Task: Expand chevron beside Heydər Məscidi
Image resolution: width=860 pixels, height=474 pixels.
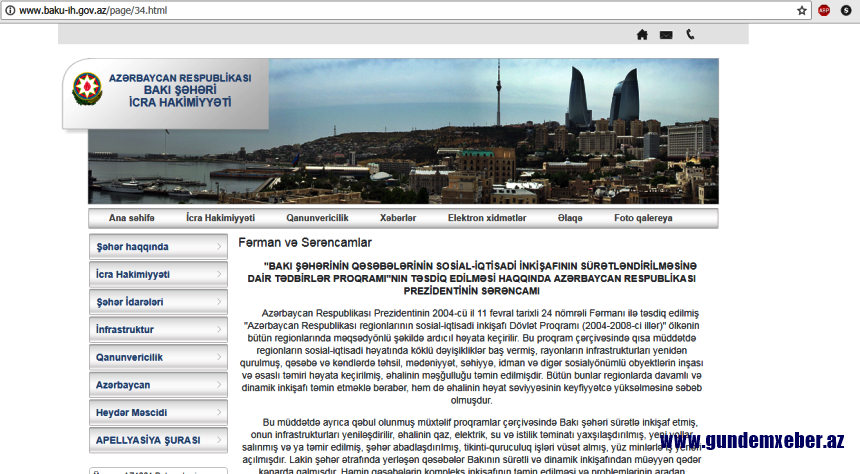Action: pos(219,413)
